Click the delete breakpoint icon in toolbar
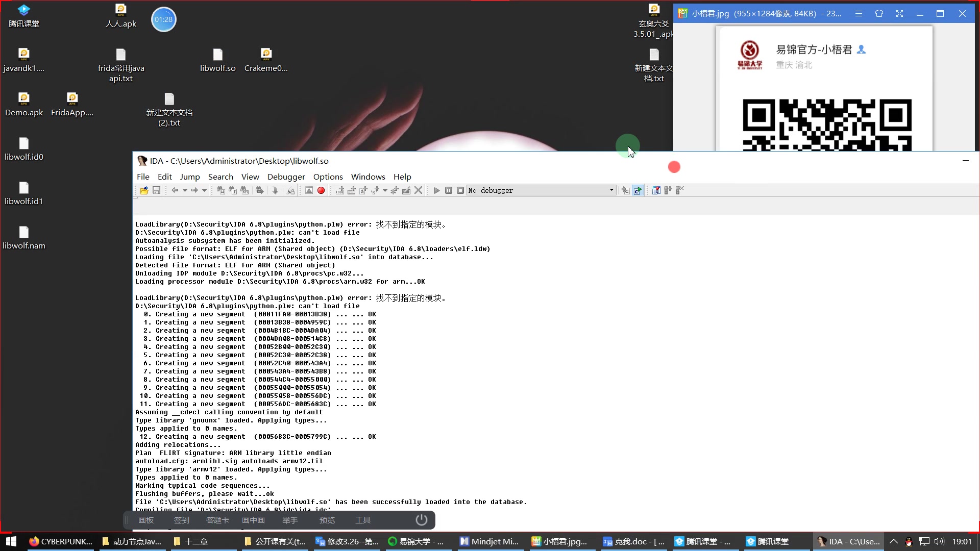This screenshot has width=980, height=551. point(680,190)
